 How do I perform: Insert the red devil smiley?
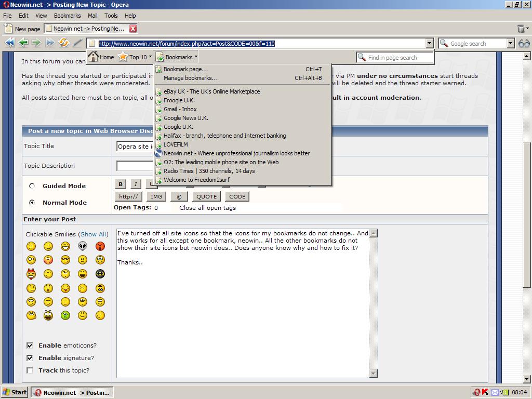pos(31,273)
